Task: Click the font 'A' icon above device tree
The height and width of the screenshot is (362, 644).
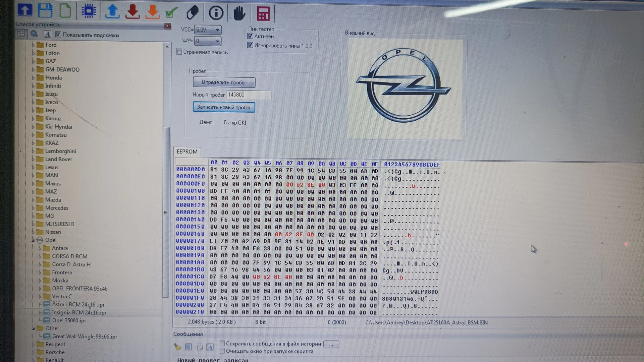Action: coord(47,34)
